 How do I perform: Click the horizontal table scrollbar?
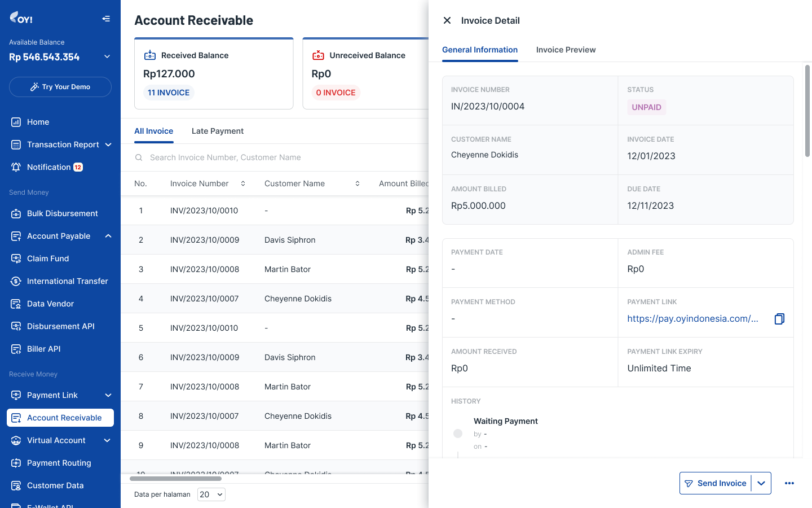175,479
